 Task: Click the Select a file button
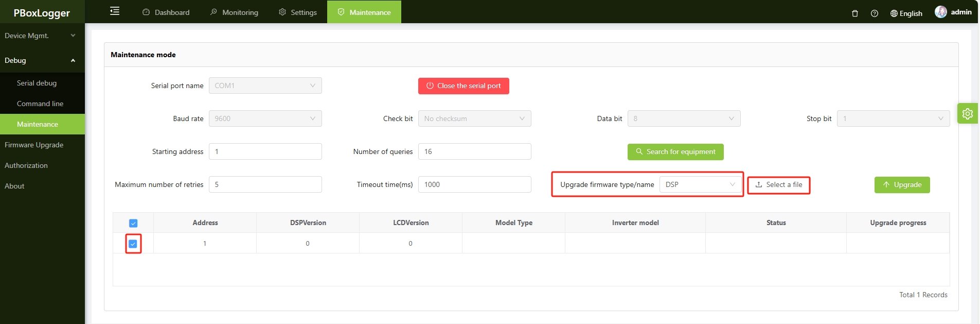pyautogui.click(x=779, y=185)
